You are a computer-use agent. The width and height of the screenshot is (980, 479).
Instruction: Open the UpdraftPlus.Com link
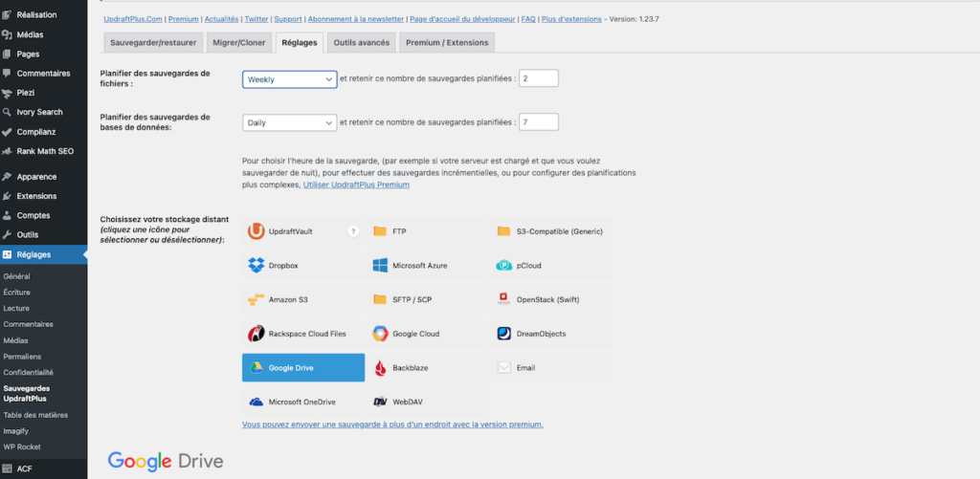click(x=133, y=19)
